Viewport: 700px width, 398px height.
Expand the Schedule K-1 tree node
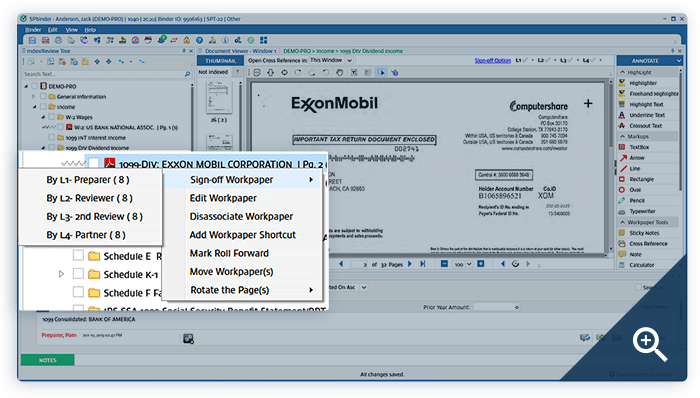(x=61, y=274)
